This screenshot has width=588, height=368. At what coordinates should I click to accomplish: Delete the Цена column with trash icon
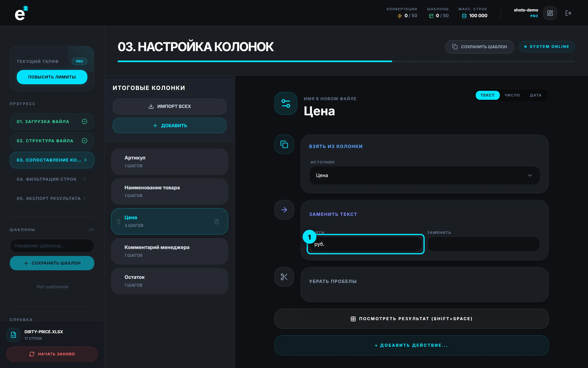[217, 221]
